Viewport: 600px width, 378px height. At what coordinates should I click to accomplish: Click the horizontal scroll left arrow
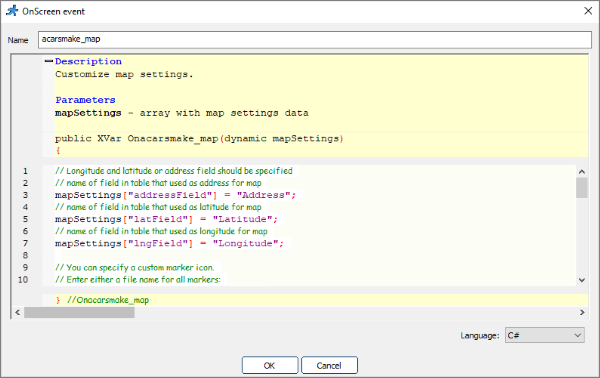(x=18, y=312)
